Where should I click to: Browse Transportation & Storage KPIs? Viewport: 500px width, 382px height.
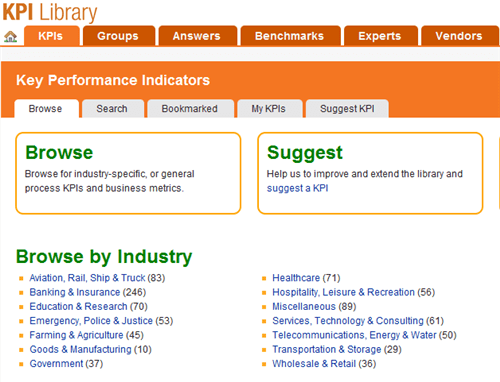point(327,349)
